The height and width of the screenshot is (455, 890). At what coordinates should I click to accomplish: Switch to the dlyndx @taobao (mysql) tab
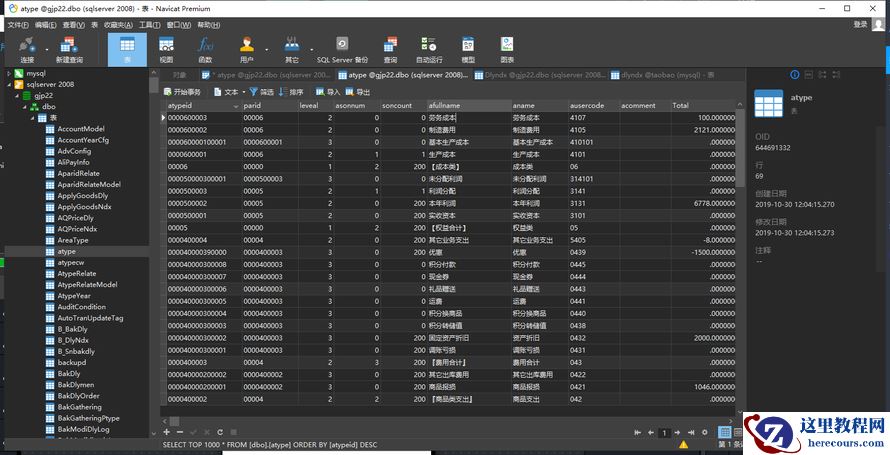point(661,75)
